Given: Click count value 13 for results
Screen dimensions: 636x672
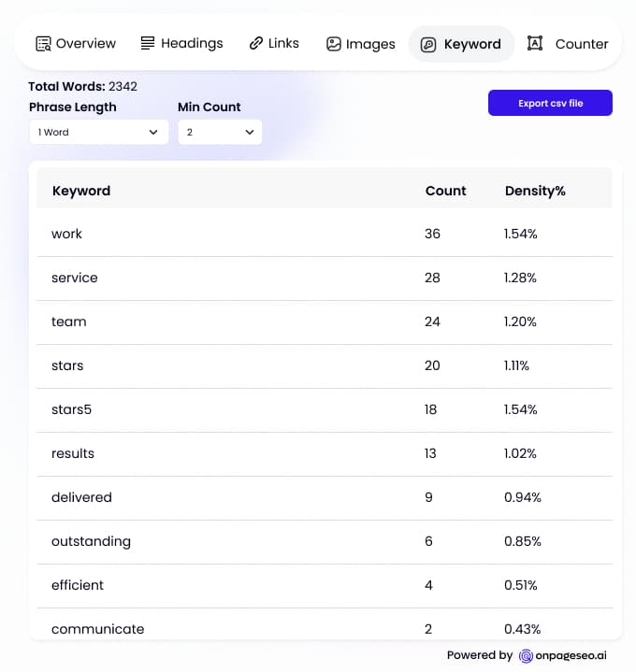Looking at the screenshot, I should point(430,453).
